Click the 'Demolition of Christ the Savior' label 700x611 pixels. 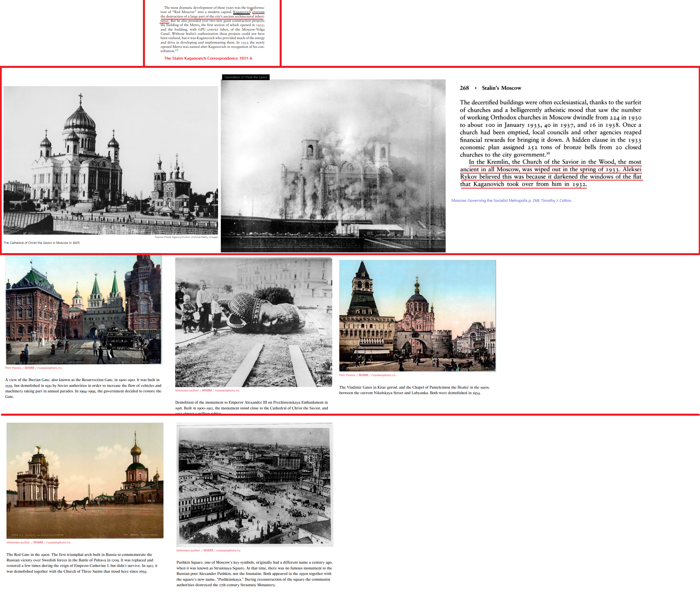point(246,77)
